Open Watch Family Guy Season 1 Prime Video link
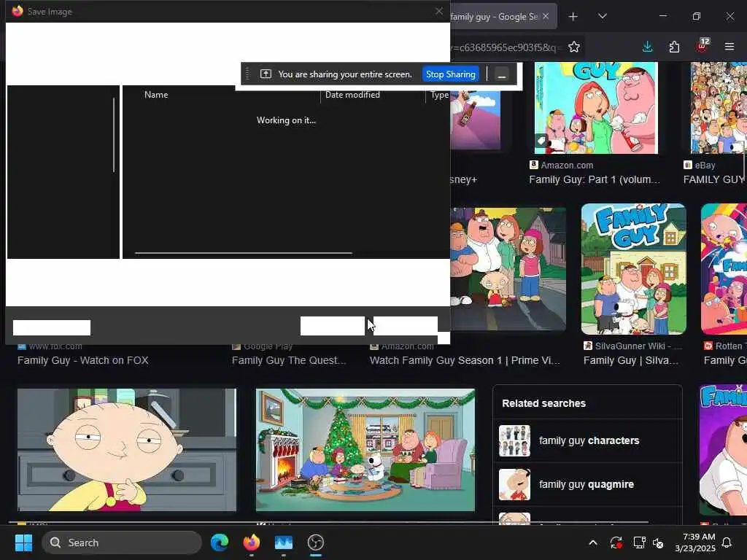 pyautogui.click(x=465, y=360)
